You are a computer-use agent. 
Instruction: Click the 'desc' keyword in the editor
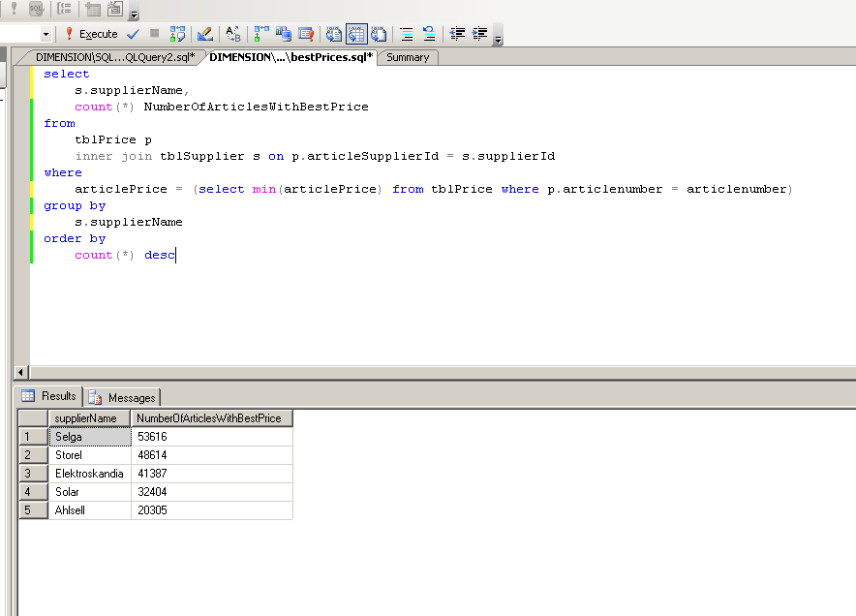tap(160, 255)
